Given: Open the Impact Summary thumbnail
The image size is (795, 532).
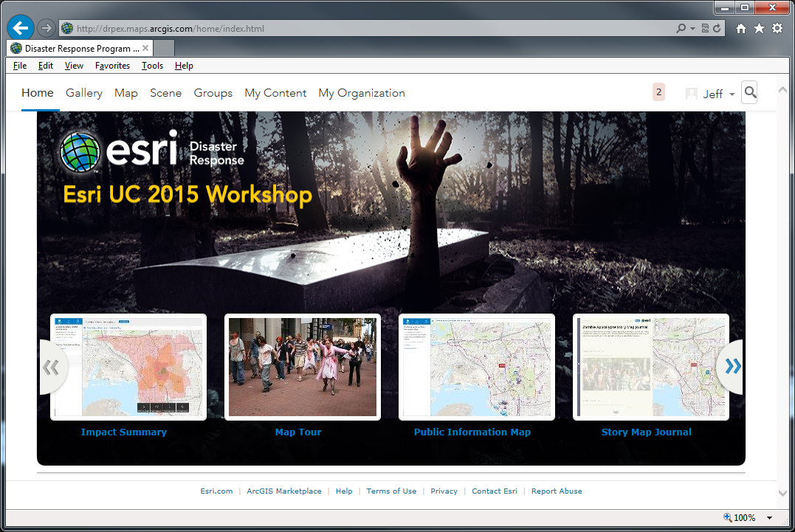Looking at the screenshot, I should [x=128, y=367].
